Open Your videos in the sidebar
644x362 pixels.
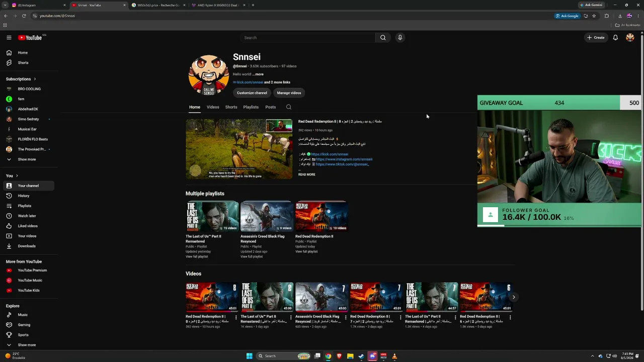tap(28, 236)
